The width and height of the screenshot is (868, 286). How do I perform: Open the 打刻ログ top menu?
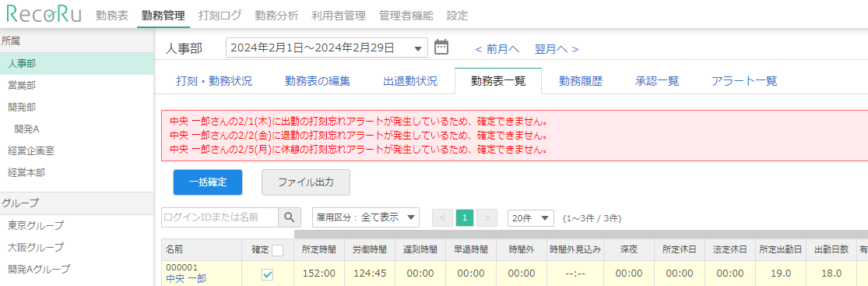pos(220,16)
